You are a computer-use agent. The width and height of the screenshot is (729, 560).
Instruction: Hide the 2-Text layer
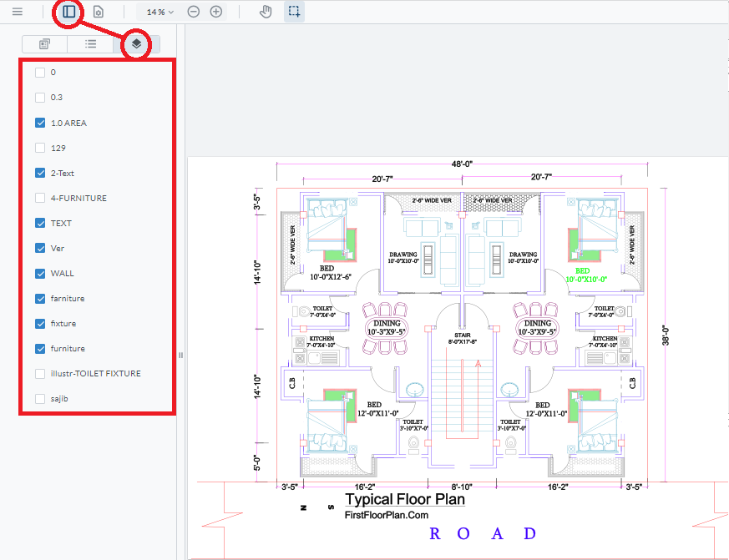coord(40,173)
